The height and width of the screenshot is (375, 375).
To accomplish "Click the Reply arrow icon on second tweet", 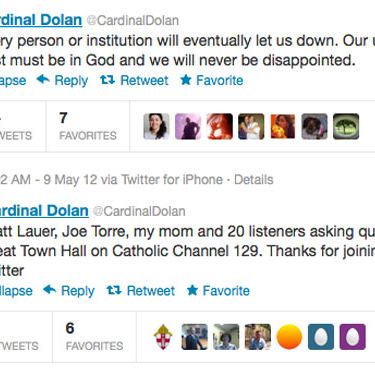I will coord(50,290).
